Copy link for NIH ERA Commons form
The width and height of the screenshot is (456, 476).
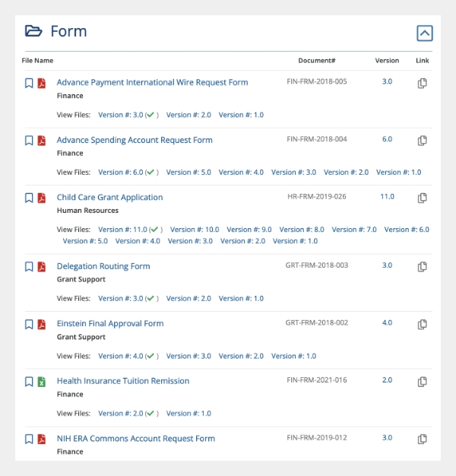tap(423, 439)
